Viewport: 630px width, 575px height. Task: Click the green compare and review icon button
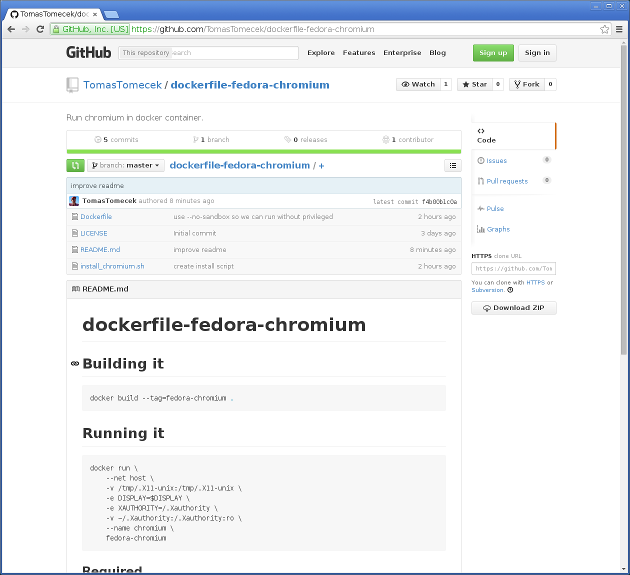pyautogui.click(x=75, y=166)
